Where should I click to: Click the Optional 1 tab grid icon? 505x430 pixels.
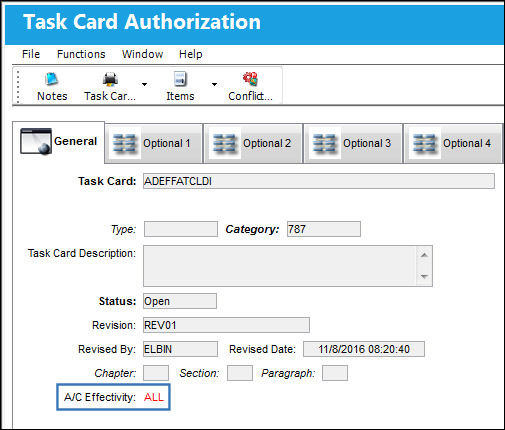pos(124,144)
